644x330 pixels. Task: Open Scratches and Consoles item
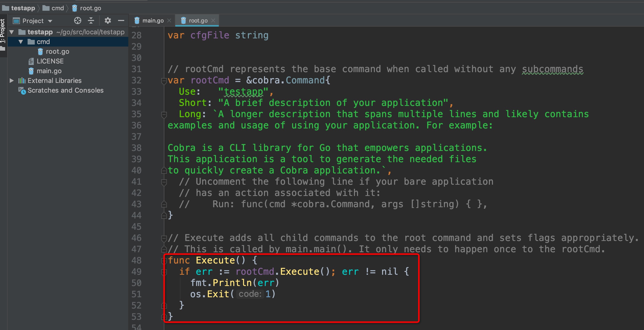(65, 90)
